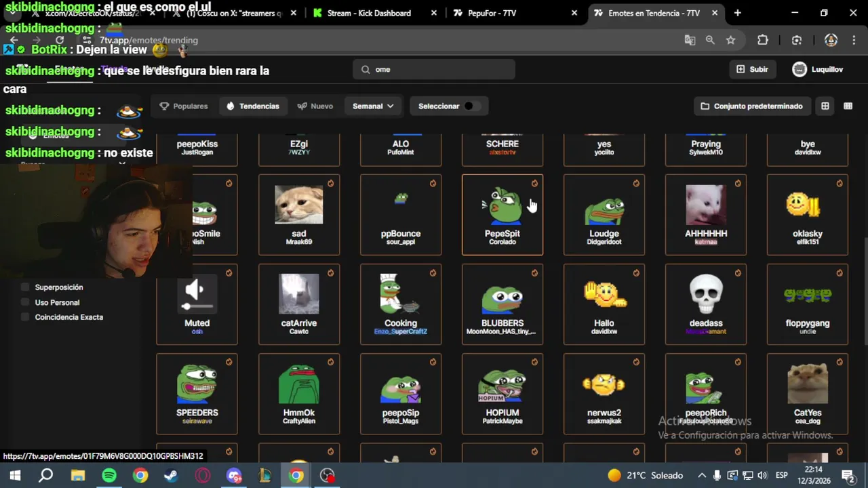Click the add icon on SPEEDERS card
The width and height of the screenshot is (868, 488).
tap(229, 362)
